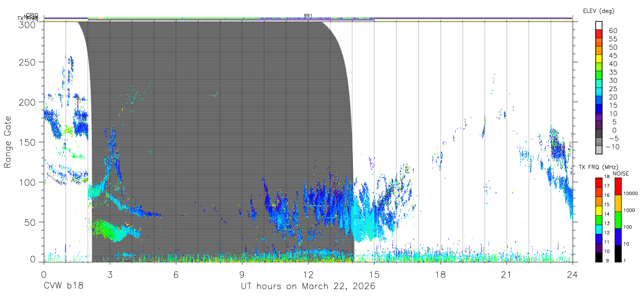Viewport: 644px width, 297px height.
Task: Select the blue cell of the NOISE bar
Action: [x=617, y=236]
